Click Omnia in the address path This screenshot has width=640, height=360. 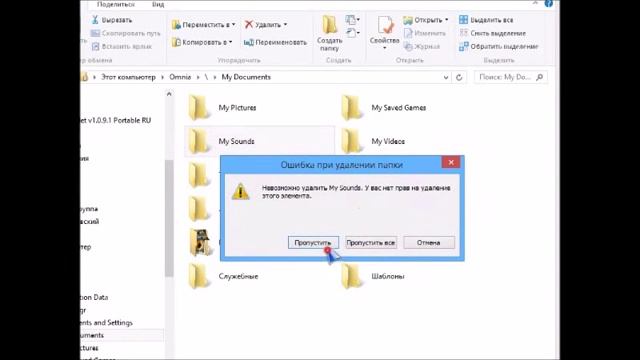[180, 77]
